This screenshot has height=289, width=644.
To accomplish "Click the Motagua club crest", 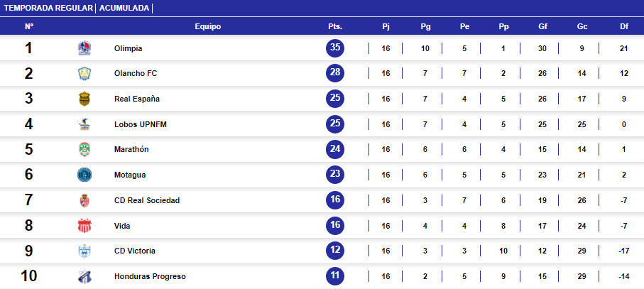I will 84,175.
